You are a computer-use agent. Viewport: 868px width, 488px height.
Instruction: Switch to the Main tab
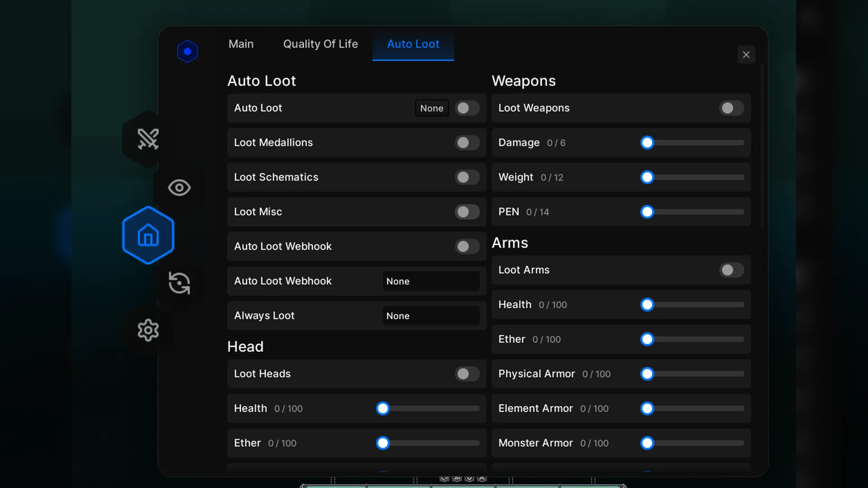tap(241, 44)
